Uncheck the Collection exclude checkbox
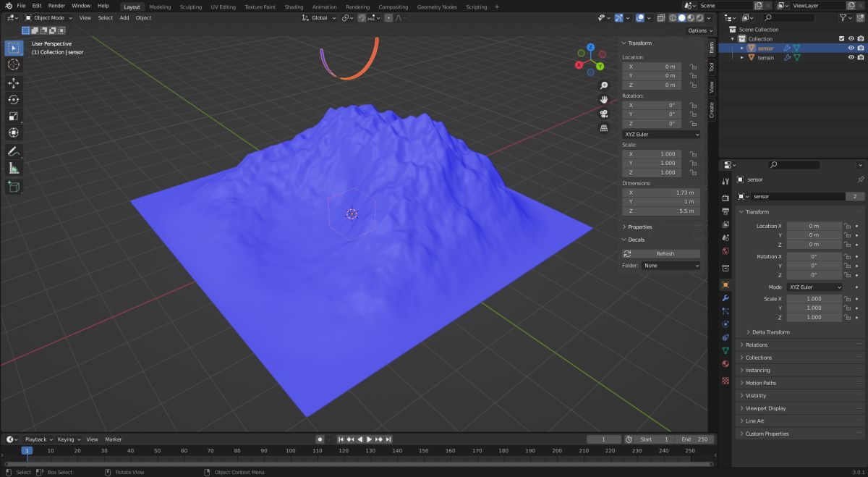The height and width of the screenshot is (477, 868). coord(841,39)
